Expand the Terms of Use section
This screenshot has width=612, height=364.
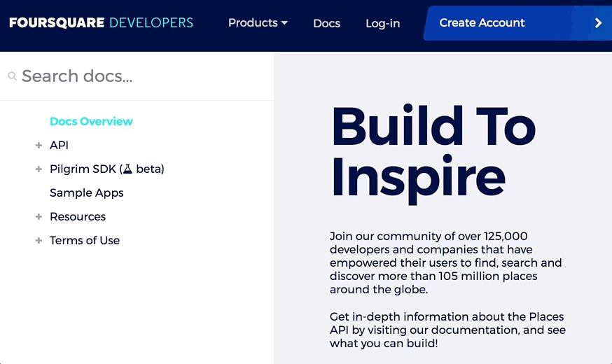[x=39, y=241]
